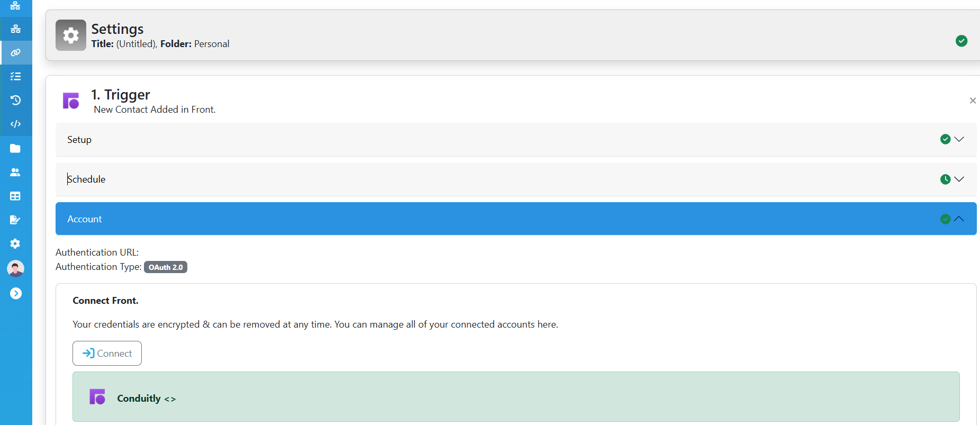Open the sitemap icon just above the link icon
The image size is (980, 425).
point(15,29)
